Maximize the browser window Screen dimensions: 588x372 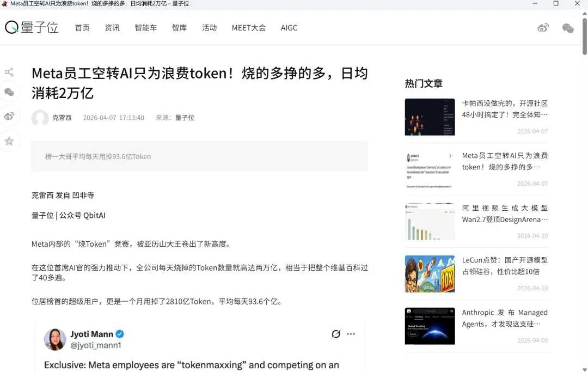(x=556, y=3)
